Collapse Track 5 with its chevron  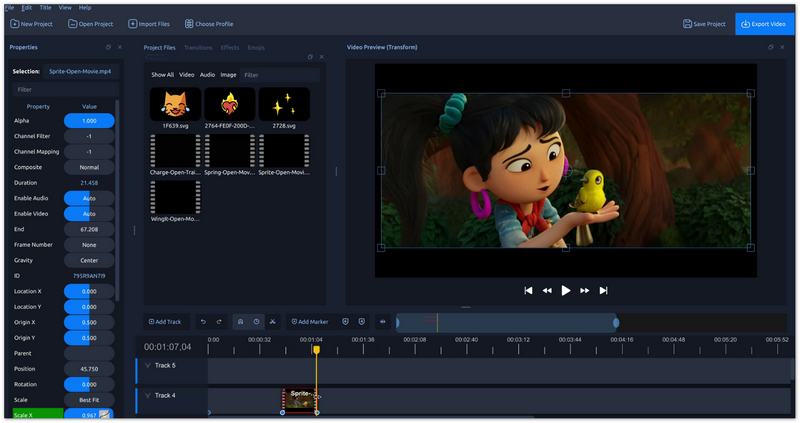(x=148, y=365)
